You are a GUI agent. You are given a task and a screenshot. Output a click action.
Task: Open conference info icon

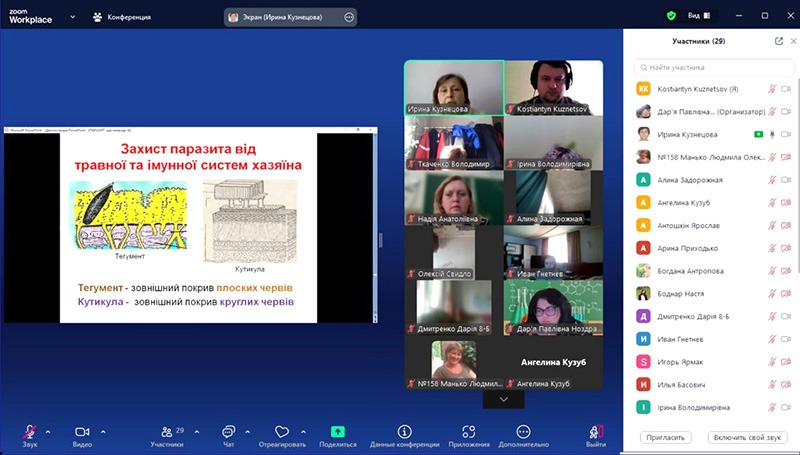404,431
